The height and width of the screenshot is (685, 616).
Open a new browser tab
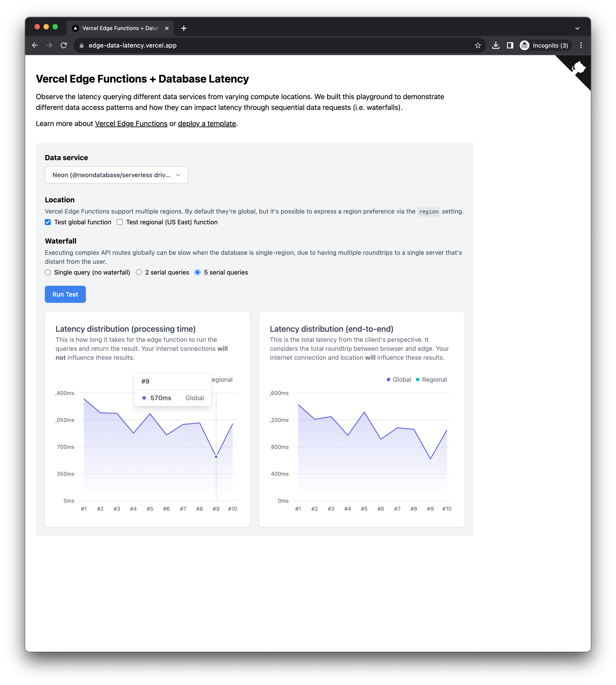(184, 28)
